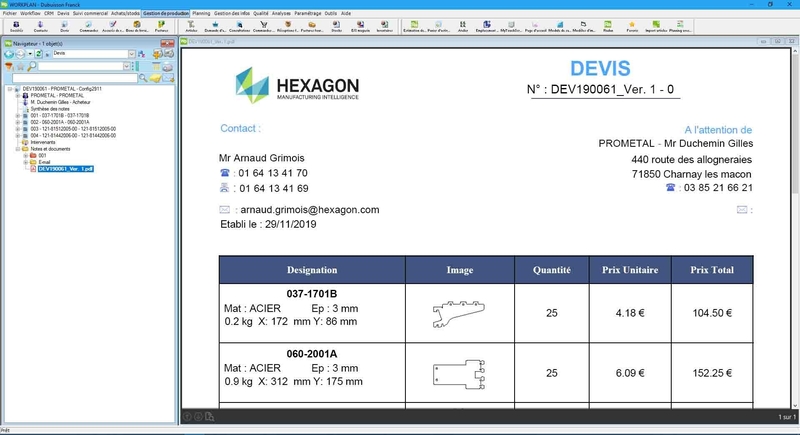800x435 pixels.
Task: Click the filter funnel icon in Navigateur
Action: coord(9,66)
